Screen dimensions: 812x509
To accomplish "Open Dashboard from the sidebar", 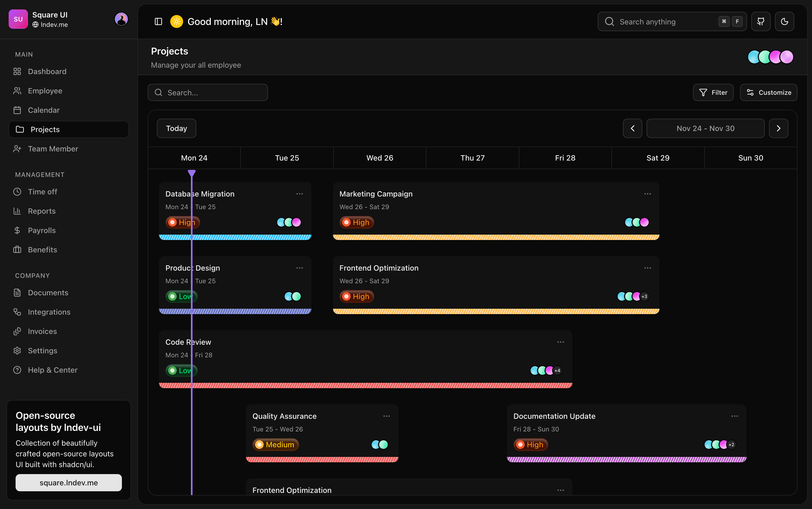I will (x=47, y=71).
